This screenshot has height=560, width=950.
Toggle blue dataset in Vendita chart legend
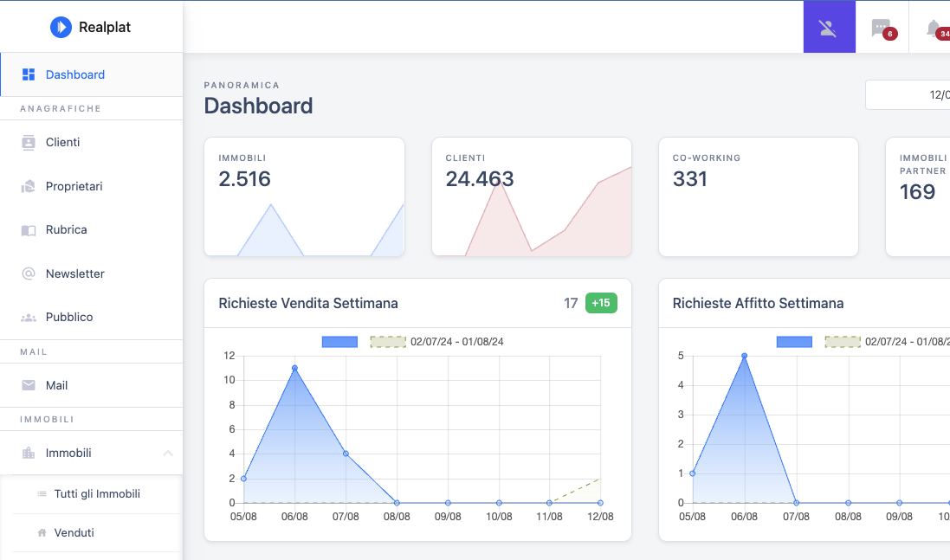[339, 342]
